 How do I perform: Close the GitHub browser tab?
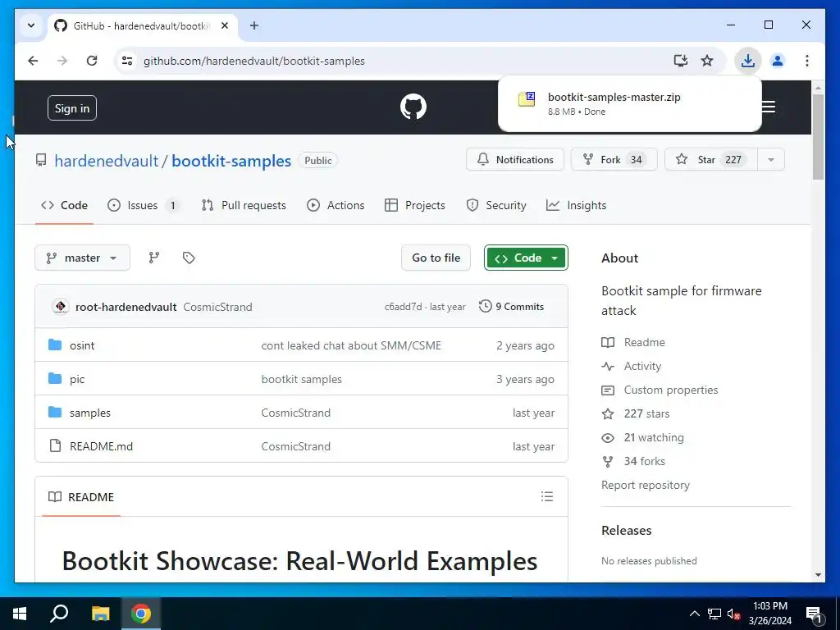[225, 25]
